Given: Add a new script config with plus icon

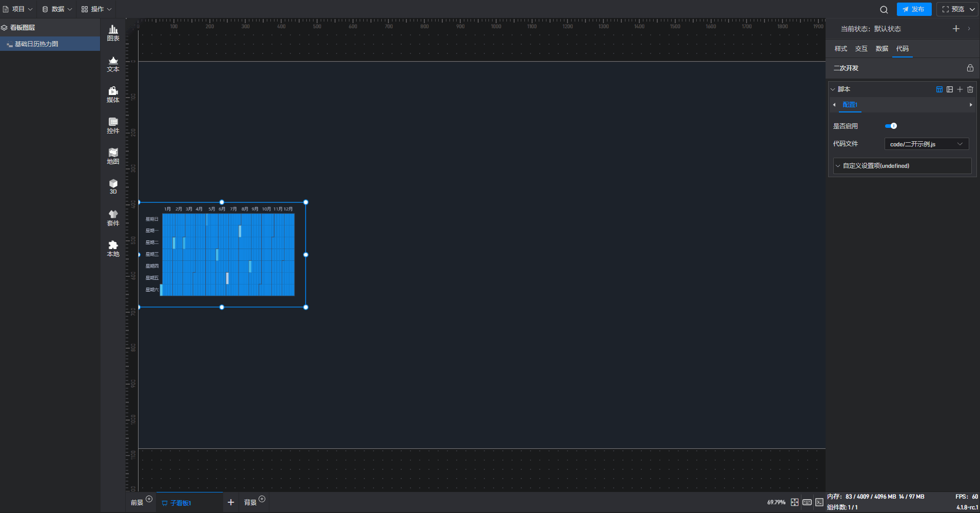Looking at the screenshot, I should click(959, 89).
